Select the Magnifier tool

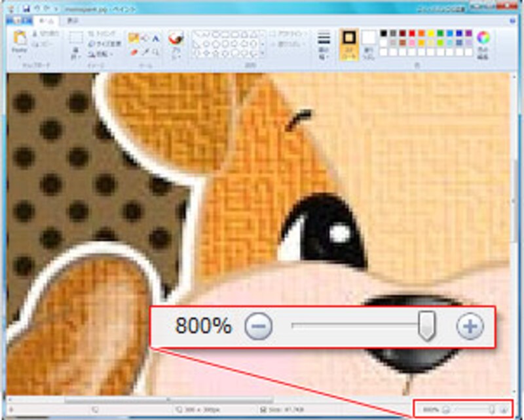pyautogui.click(x=156, y=52)
